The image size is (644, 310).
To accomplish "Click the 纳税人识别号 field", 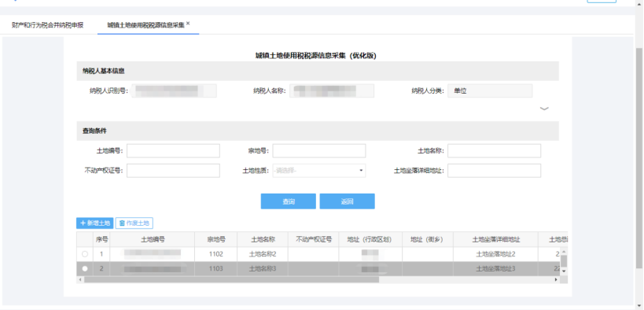I will point(174,90).
